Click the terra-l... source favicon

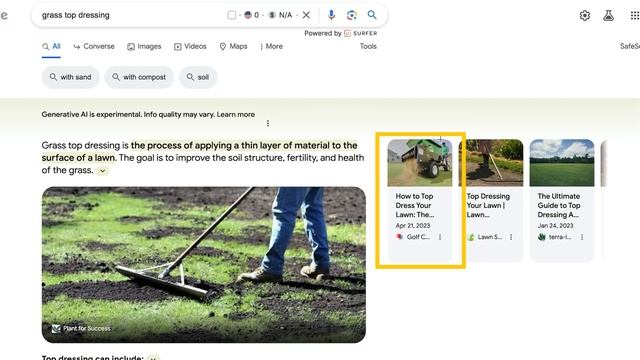tap(542, 237)
